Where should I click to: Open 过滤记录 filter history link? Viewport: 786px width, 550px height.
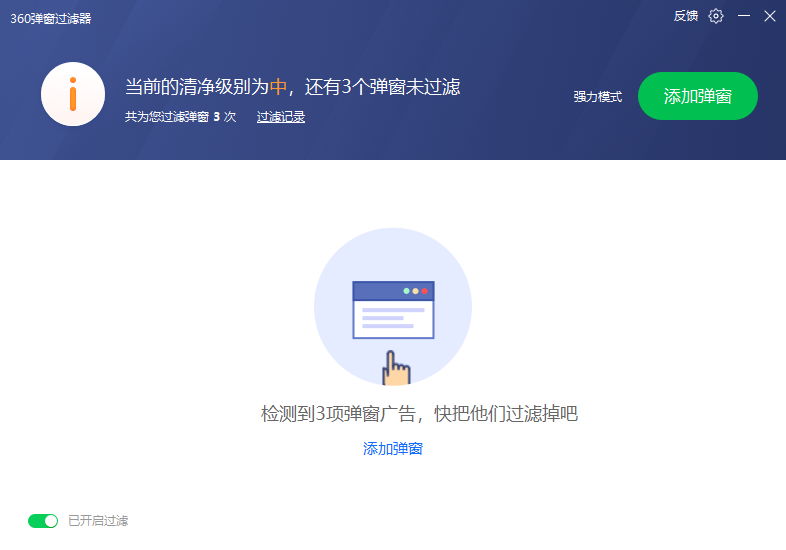(x=281, y=117)
